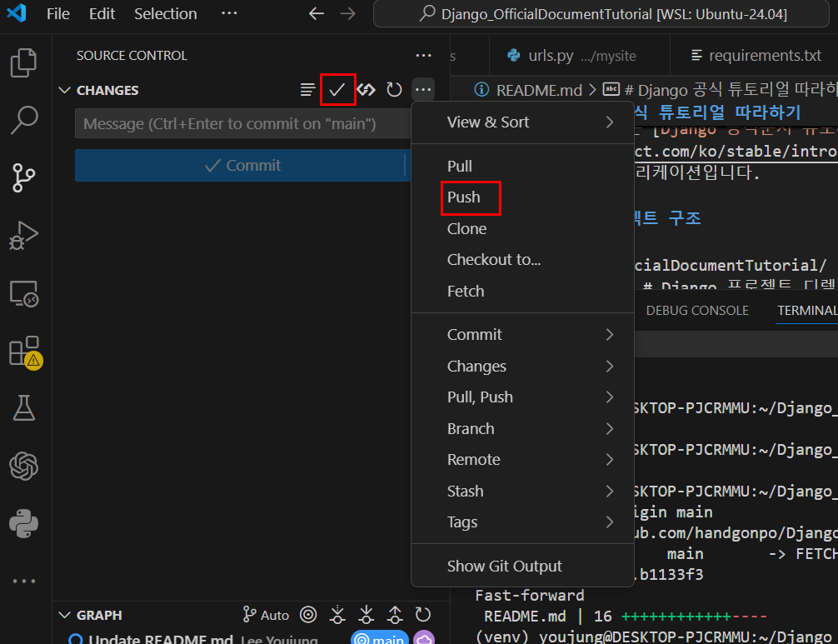Expand the Branch submenu
Viewport: 838px width, 644px height.
pos(522,428)
